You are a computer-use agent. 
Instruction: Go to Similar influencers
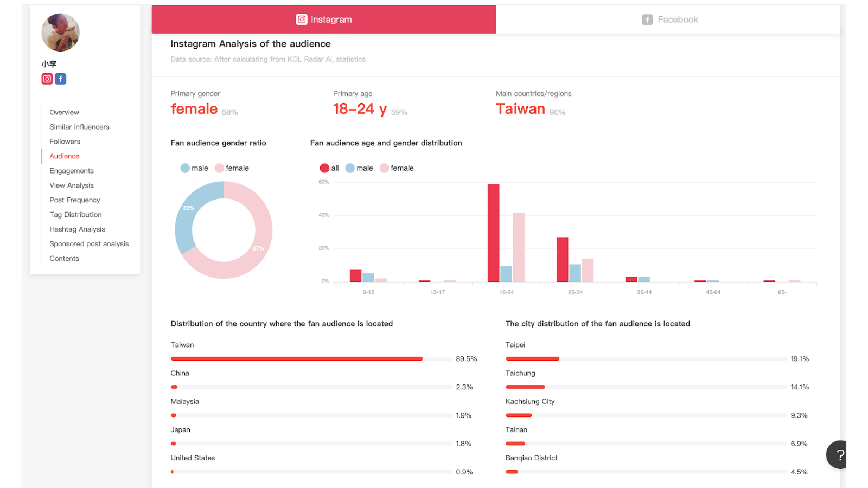[79, 127]
